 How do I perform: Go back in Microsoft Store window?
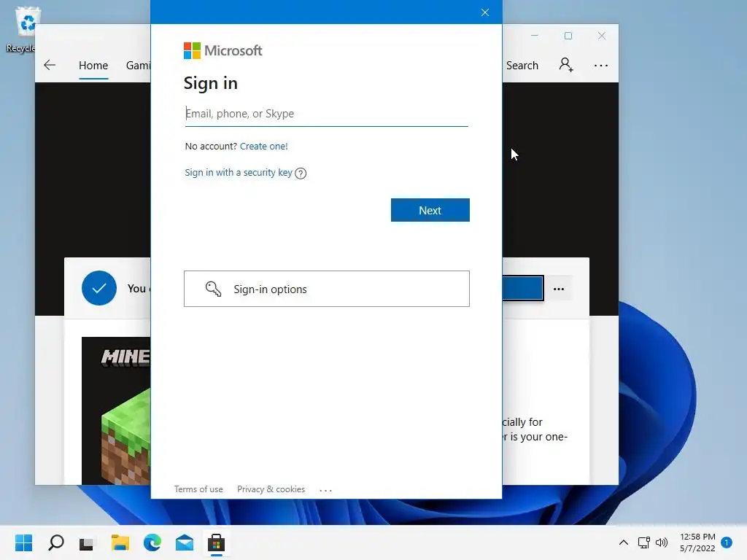coord(50,65)
